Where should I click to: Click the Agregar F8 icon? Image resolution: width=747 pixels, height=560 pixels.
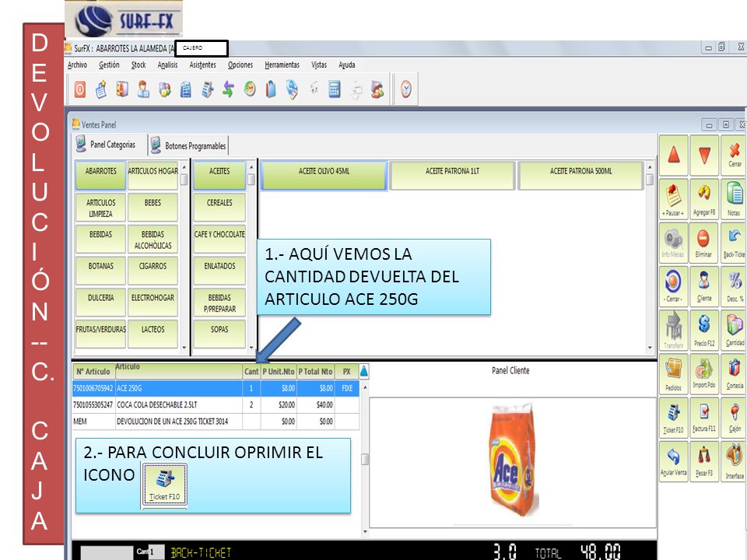(704, 199)
